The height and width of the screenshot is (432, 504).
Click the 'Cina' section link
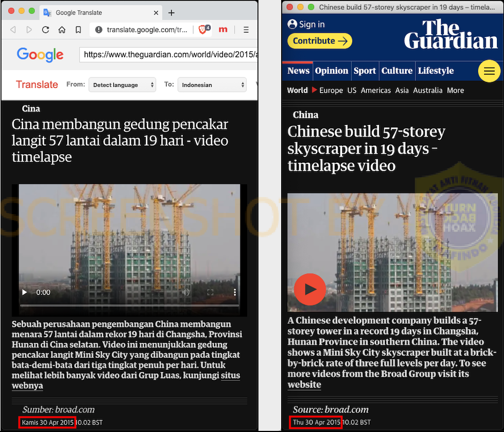point(31,108)
